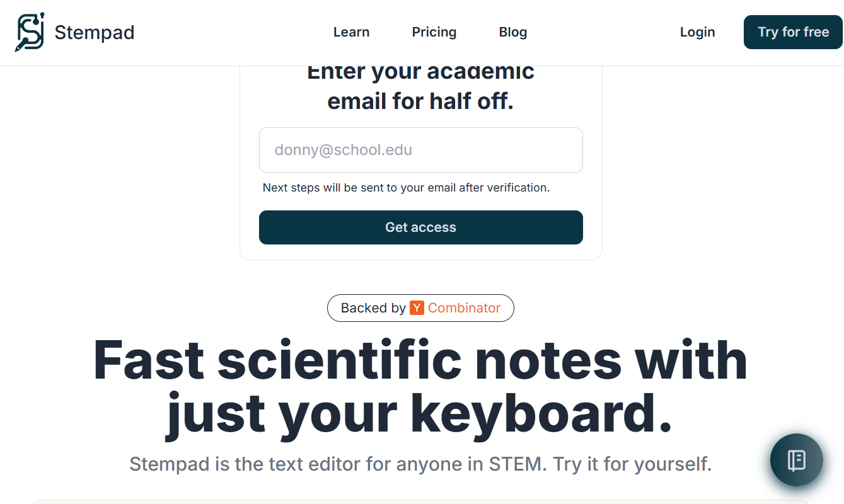844x504 pixels.
Task: Click 'Enter your academic' heading line
Action: [x=420, y=73]
